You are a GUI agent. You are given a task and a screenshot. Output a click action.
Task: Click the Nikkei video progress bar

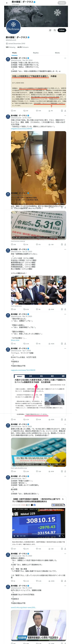coord(39,534)
